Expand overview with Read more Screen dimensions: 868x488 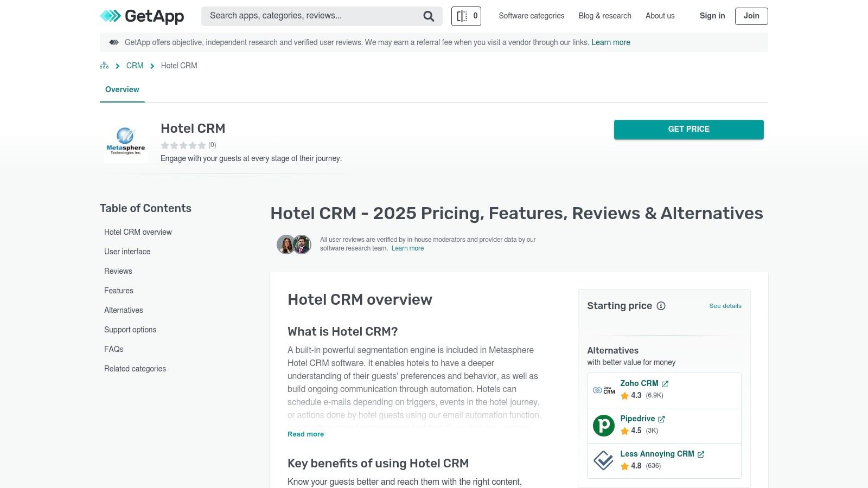pos(305,434)
